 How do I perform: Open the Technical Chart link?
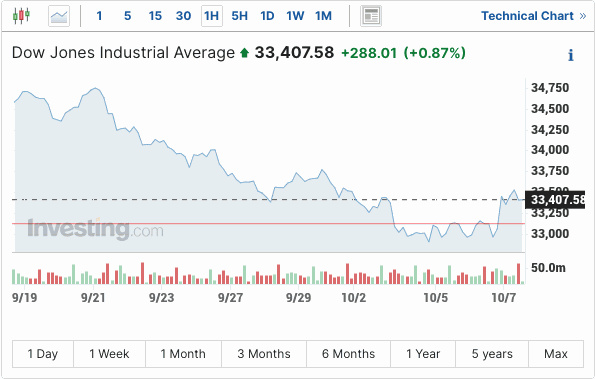[534, 16]
